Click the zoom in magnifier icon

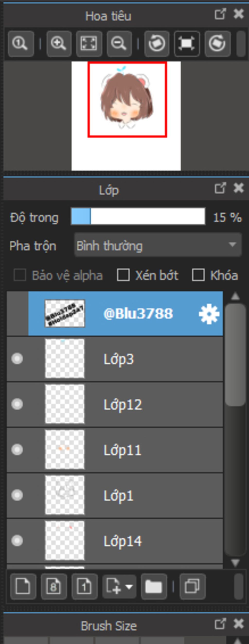click(59, 44)
